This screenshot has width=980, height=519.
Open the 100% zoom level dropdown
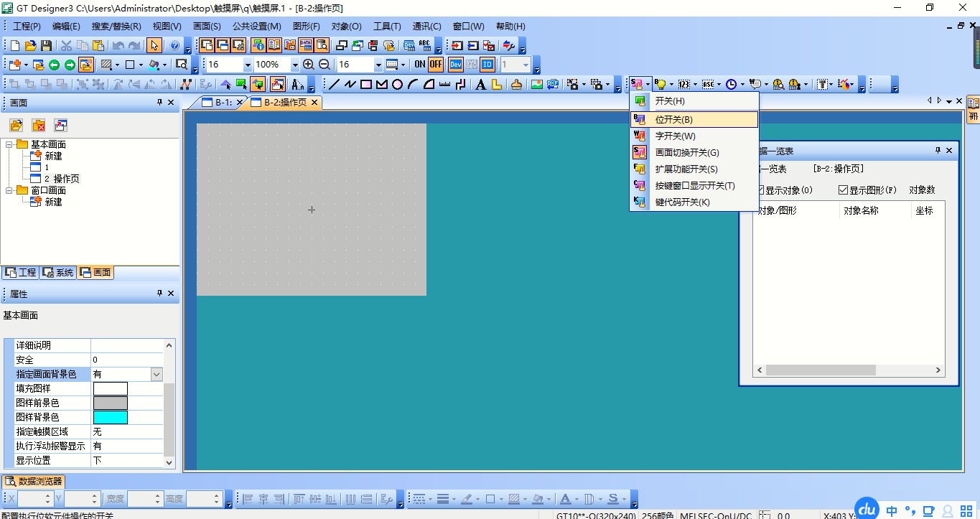click(294, 65)
